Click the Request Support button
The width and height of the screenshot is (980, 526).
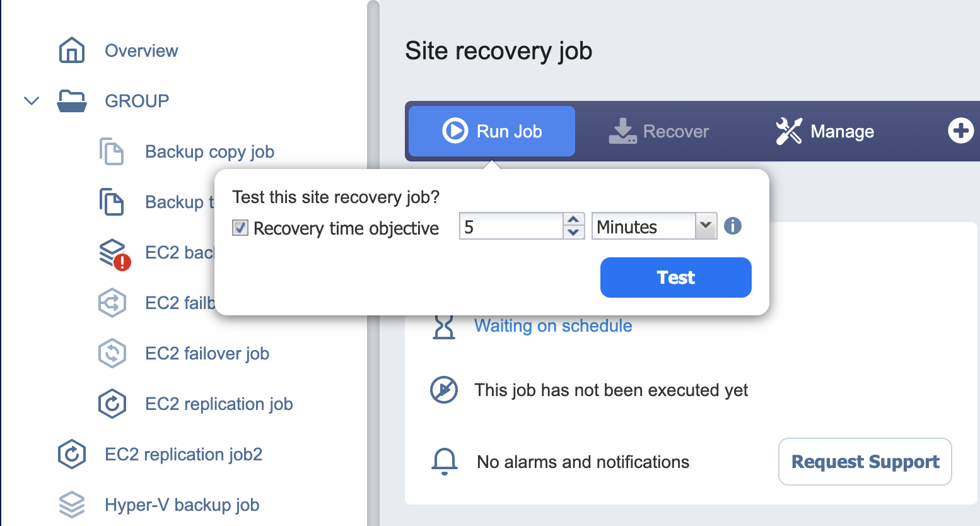click(x=865, y=462)
